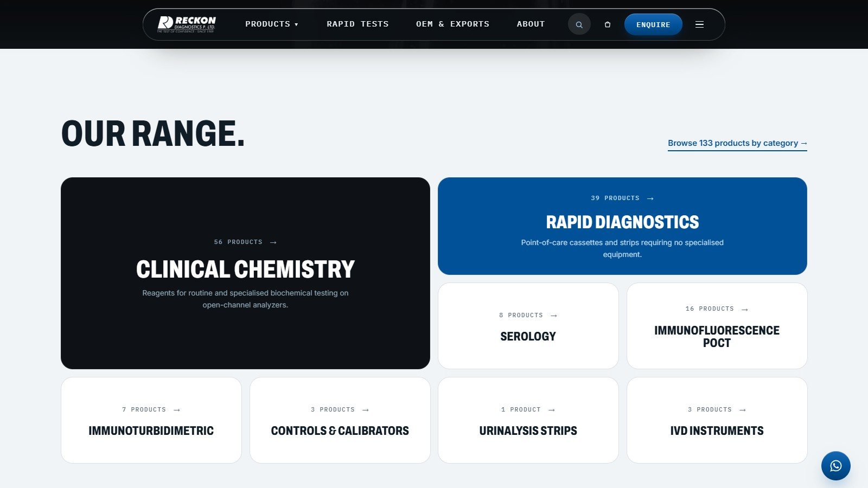Click the Reckon Diagnostics logo

[x=187, y=24]
